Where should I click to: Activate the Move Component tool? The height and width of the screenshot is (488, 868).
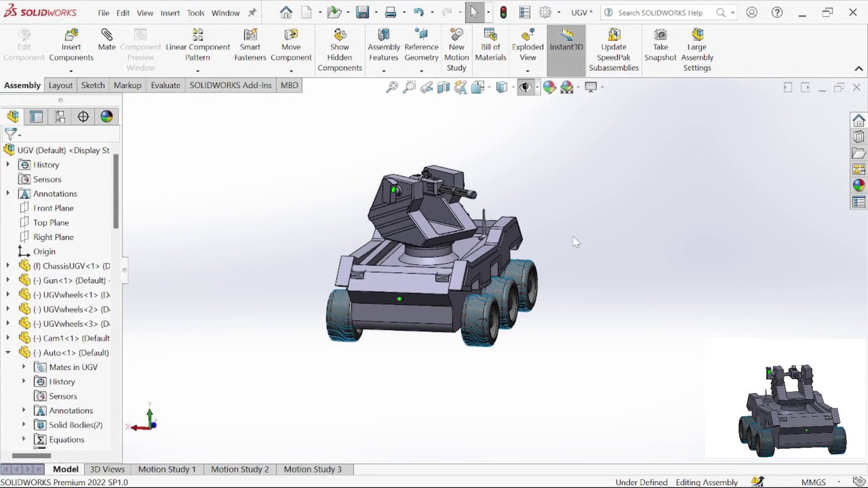coord(291,45)
